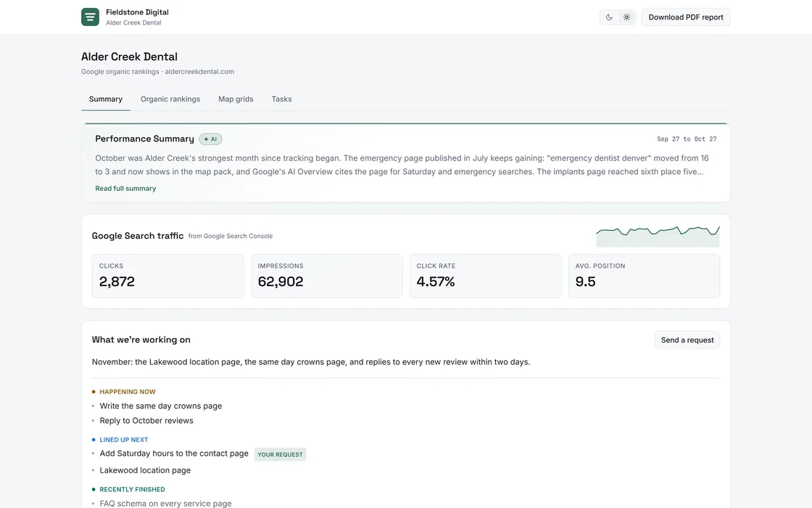Click Download PDF report button
This screenshot has height=508, width=812.
coord(686,17)
